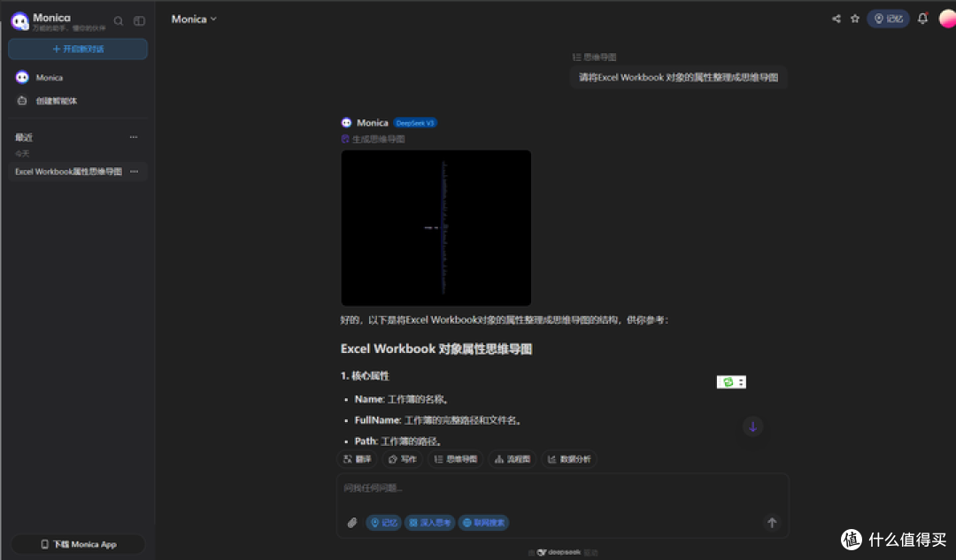This screenshot has width=956, height=560.
Task: Collapse the sidebar with the panel icon
Action: click(139, 20)
